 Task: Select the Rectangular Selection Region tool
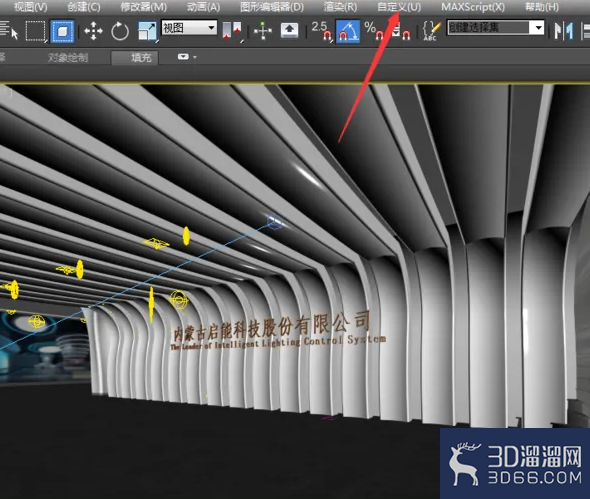pyautogui.click(x=35, y=31)
